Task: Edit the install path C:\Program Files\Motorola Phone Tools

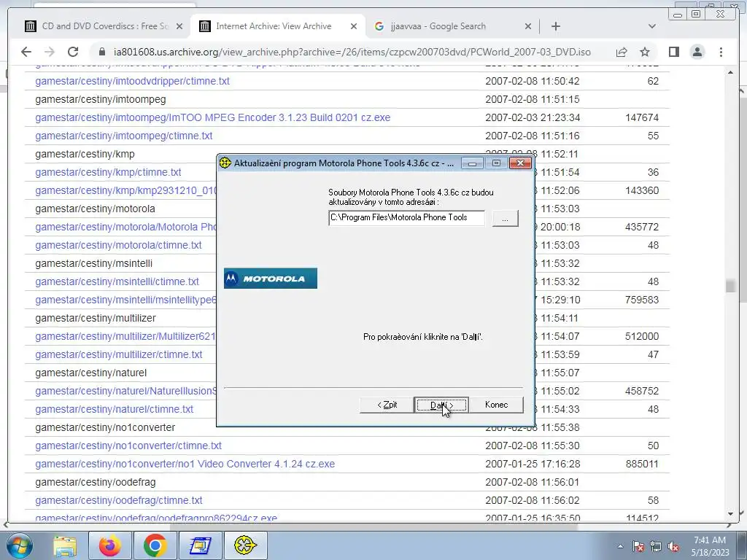Action: pyautogui.click(x=406, y=217)
